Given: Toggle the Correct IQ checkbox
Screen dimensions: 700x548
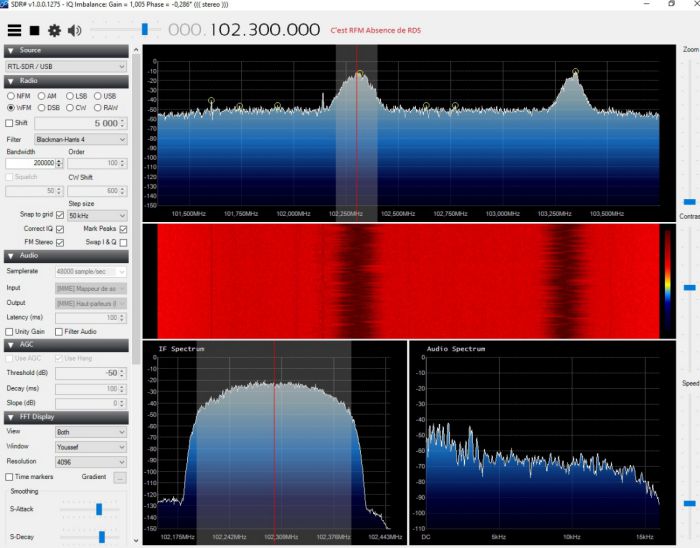Looking at the screenshot, I should 60,229.
